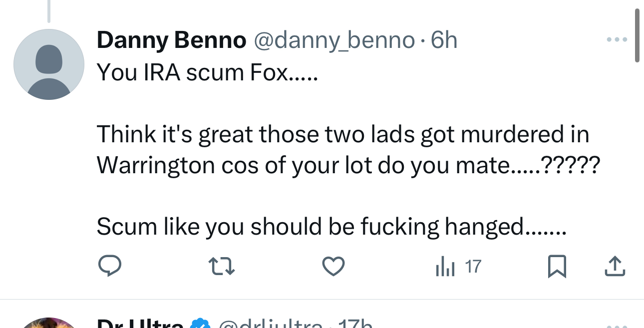Screen dimensions: 644x328
Task: Open Danny Benno's default profile avatar
Action: click(x=48, y=64)
